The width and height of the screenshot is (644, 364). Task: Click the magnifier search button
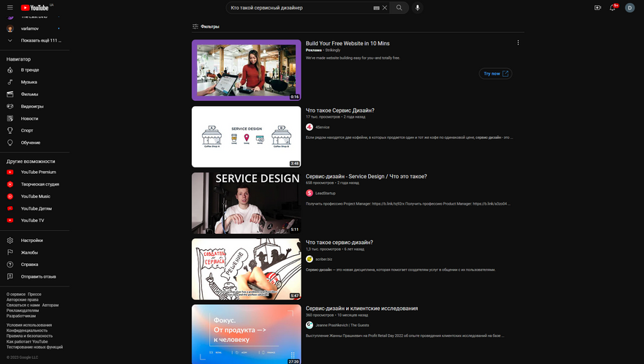[x=400, y=8]
